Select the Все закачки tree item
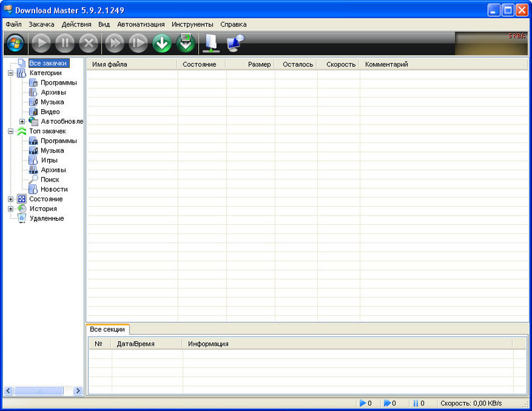Screen dimensions: 532x411 click(49, 63)
